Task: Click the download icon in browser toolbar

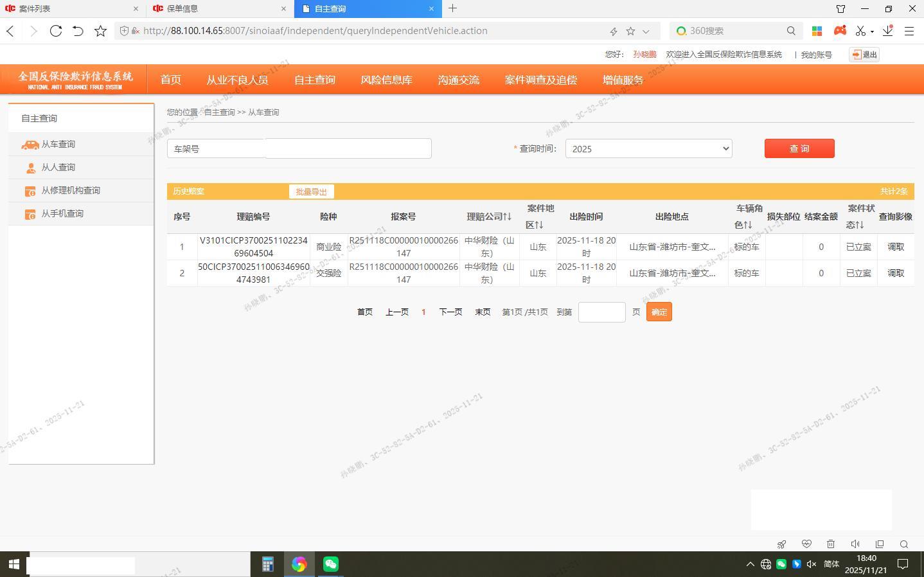Action: 888,31
